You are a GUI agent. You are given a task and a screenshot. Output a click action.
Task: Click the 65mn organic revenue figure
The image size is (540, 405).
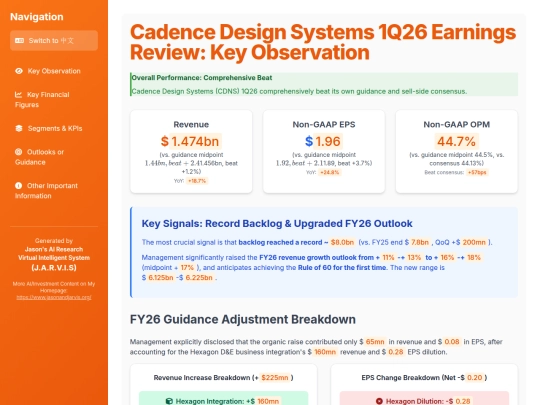375,342
